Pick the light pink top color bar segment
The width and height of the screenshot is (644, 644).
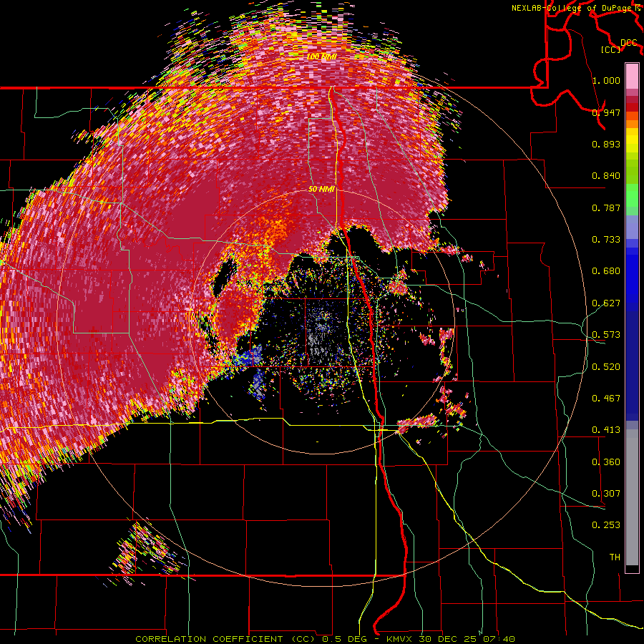coord(632,76)
